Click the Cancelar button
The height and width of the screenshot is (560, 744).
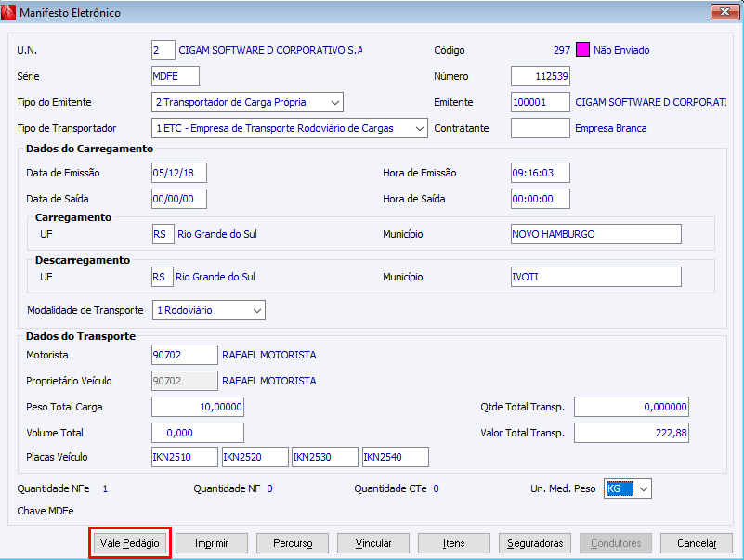(696, 543)
